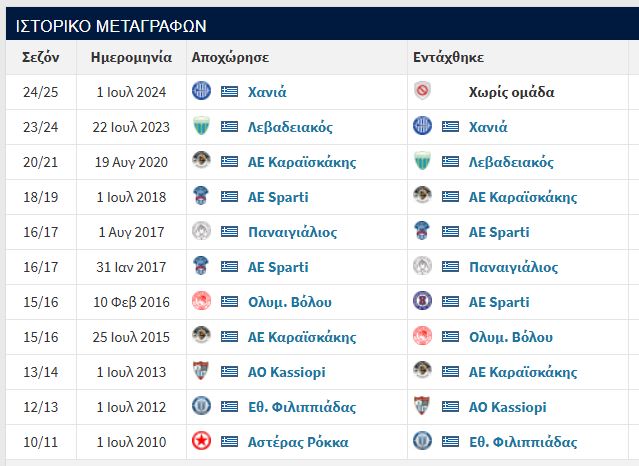Click AE Sparti crest in 18/19 departed column
The image size is (639, 466).
pos(201,196)
